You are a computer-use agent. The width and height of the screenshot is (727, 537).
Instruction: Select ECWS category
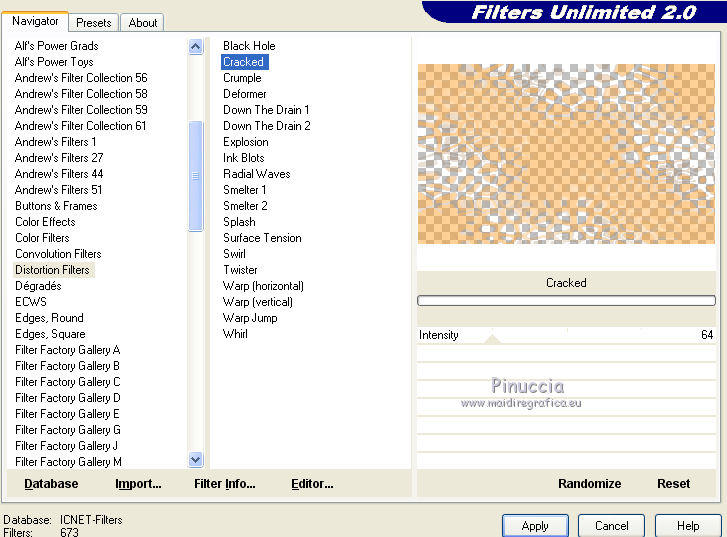coord(31,302)
